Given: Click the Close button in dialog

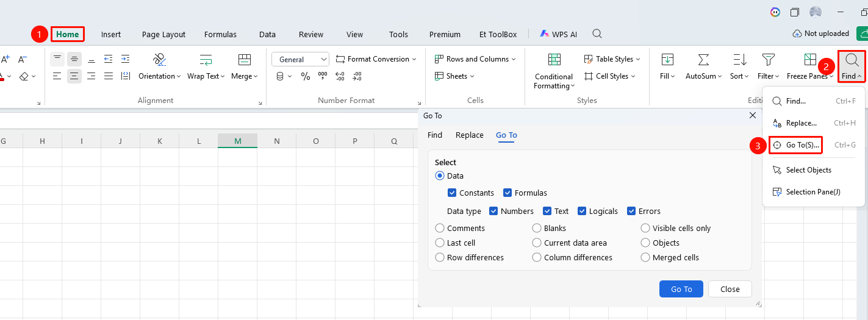Looking at the screenshot, I should (x=730, y=289).
